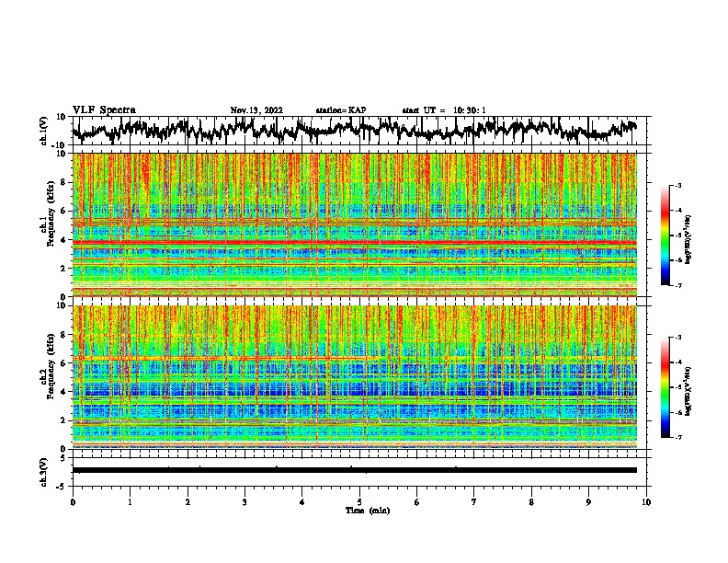Click the ch.1 colorbar log PSD label
Viewport: 728px width, 563px height.
click(x=688, y=239)
